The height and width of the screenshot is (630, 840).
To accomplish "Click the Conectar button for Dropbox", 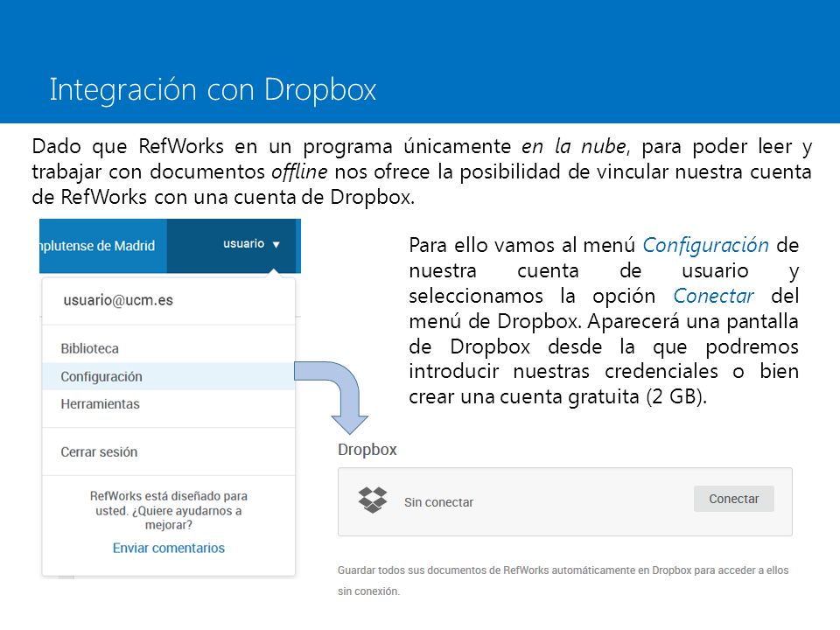I will coord(734,499).
